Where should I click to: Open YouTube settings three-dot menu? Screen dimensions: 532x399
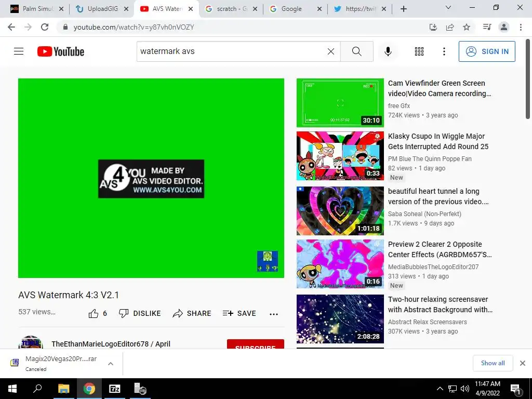444,51
